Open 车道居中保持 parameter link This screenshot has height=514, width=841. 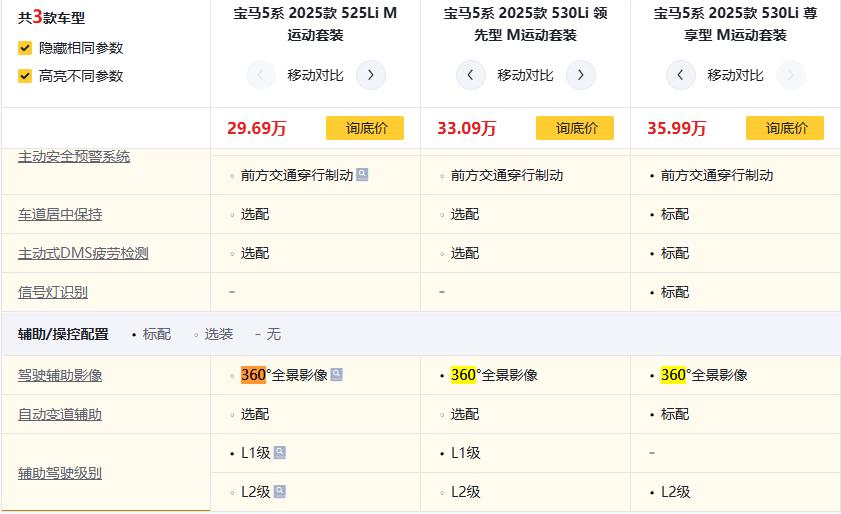pos(60,214)
